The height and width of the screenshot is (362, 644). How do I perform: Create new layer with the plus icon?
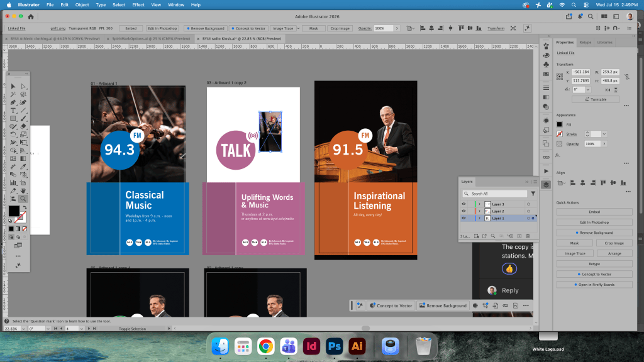[519, 236]
